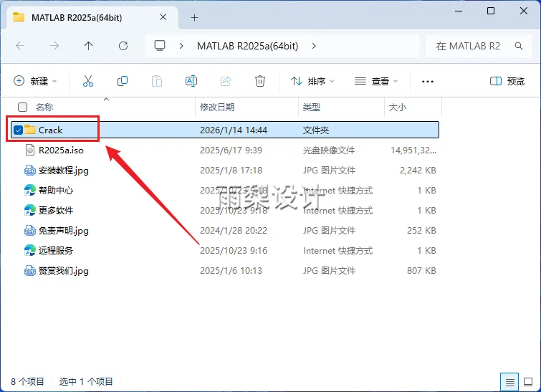Click the 远程服务 shortcut icon
Screen dimensions: 541x392
click(30, 250)
